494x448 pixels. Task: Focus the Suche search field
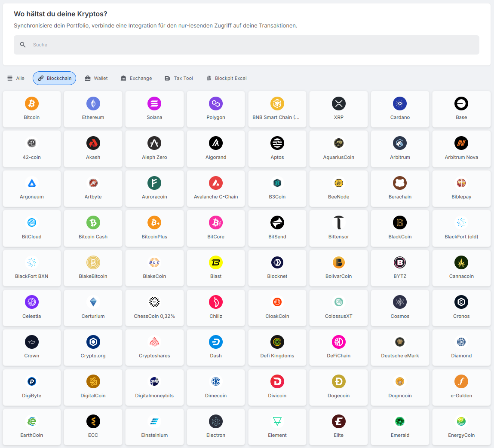coord(246,45)
